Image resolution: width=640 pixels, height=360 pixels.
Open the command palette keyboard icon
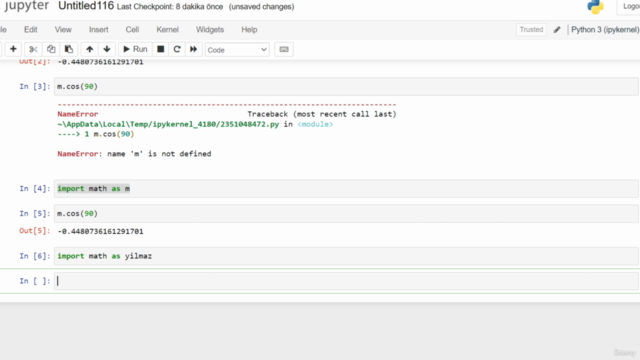[284, 49]
